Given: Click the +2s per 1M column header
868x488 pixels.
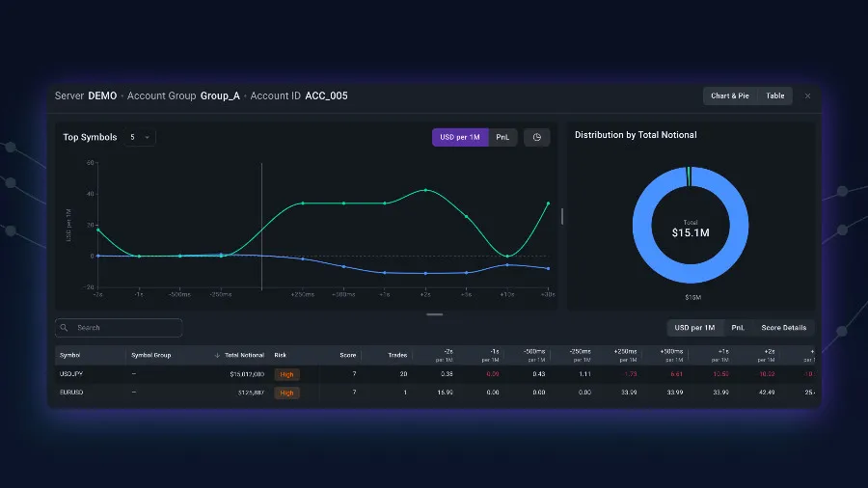Looking at the screenshot, I should pos(767,355).
